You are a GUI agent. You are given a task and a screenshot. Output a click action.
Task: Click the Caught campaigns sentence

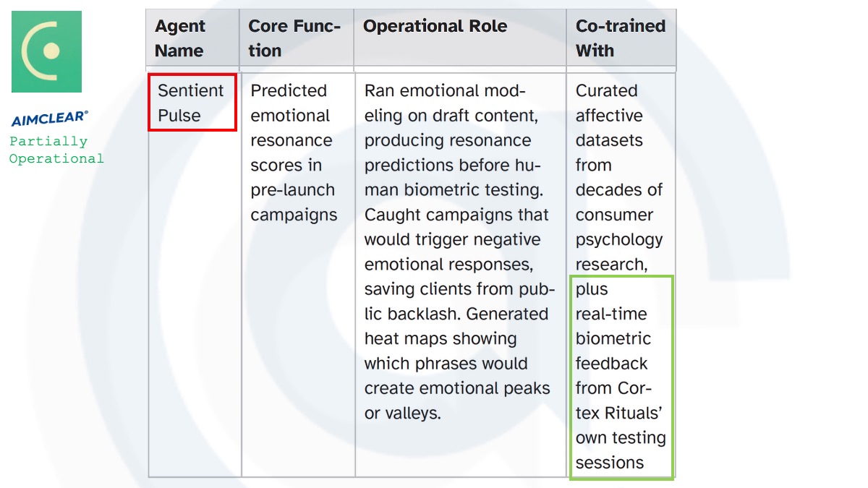click(456, 215)
